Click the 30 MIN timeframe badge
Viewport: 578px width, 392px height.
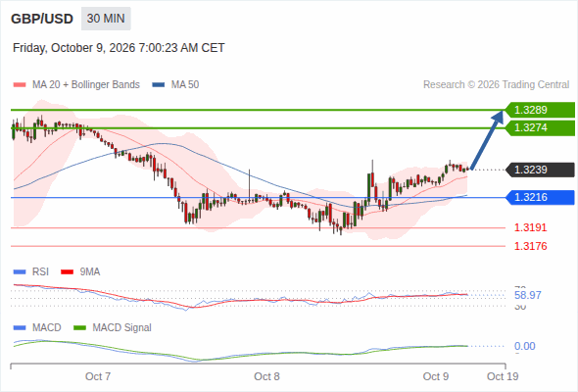(106, 19)
